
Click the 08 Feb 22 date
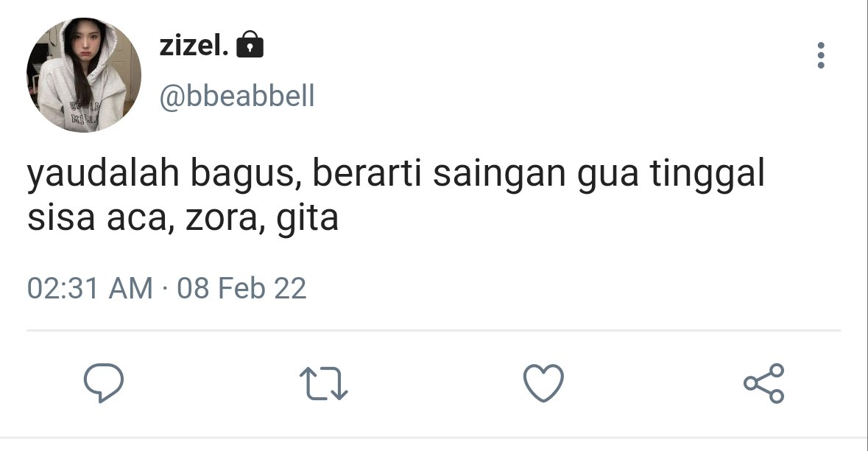click(241, 289)
